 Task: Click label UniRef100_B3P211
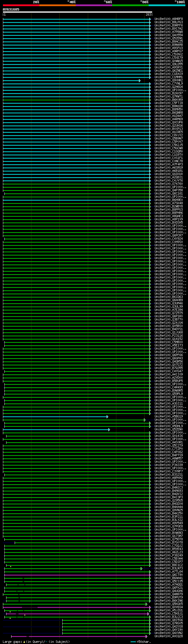click(x=169, y=517)
